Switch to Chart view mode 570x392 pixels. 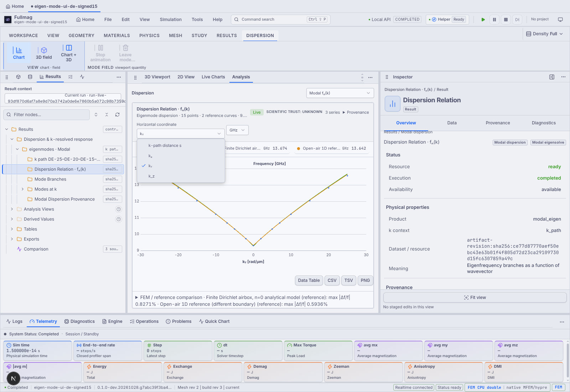pyautogui.click(x=19, y=53)
